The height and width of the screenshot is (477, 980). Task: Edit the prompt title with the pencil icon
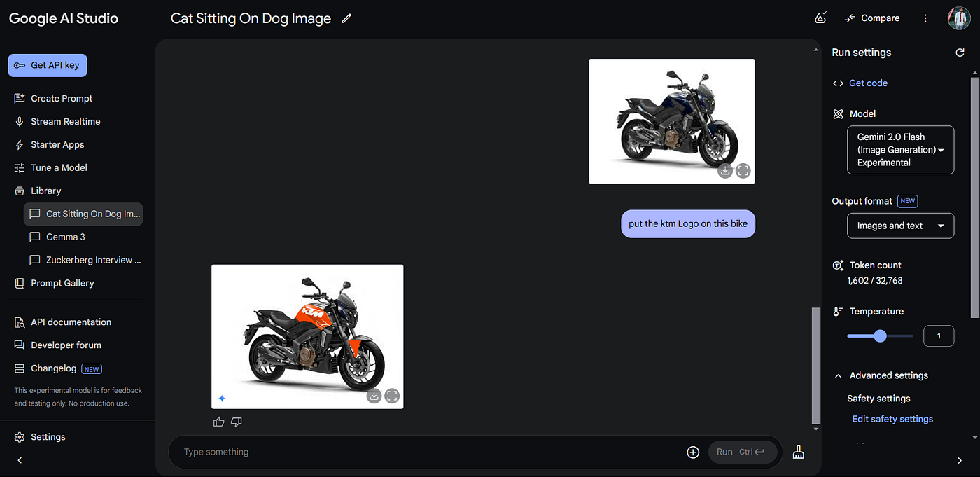[x=346, y=19]
